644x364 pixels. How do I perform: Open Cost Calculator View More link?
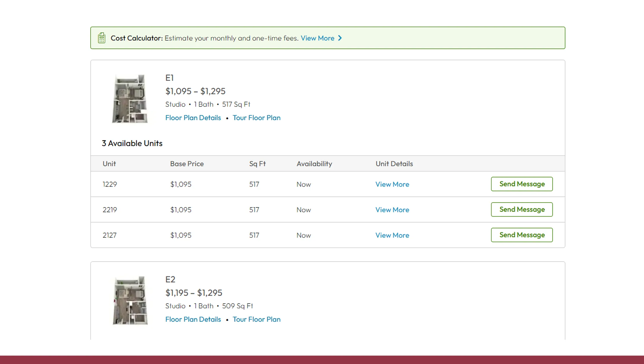click(317, 38)
